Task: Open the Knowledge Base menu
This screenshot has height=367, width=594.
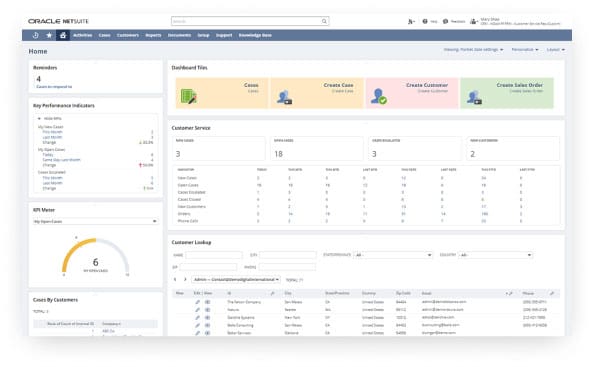Action: click(255, 35)
